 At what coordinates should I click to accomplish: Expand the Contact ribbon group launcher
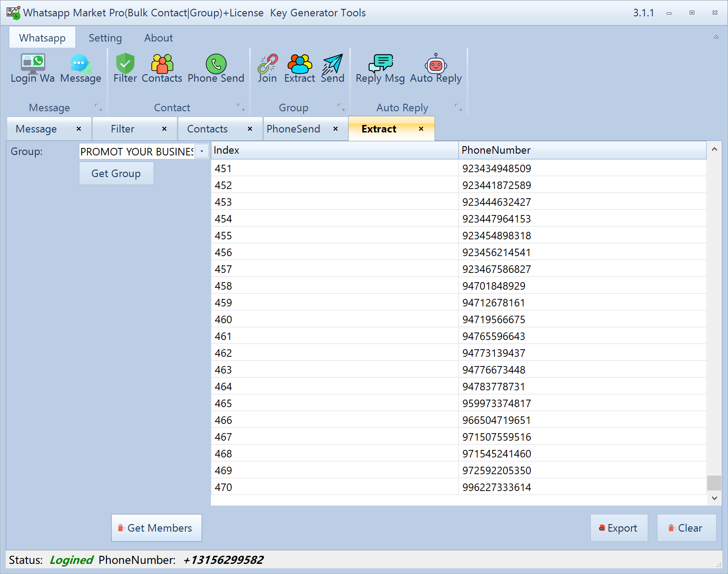tap(240, 107)
